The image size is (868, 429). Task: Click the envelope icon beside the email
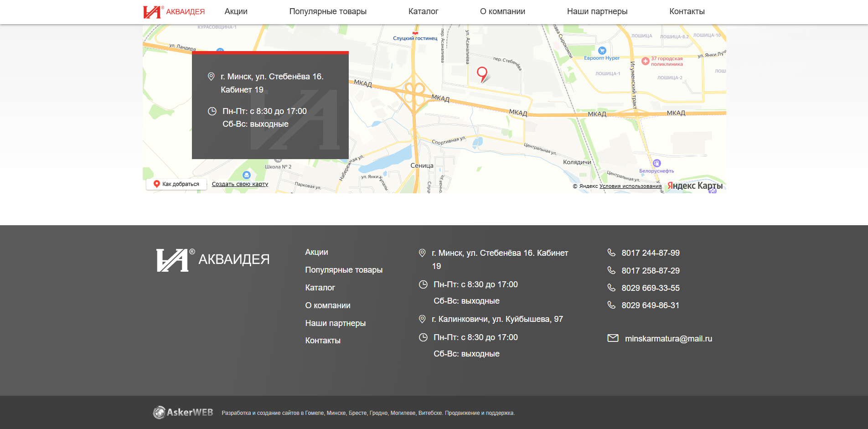click(x=613, y=338)
